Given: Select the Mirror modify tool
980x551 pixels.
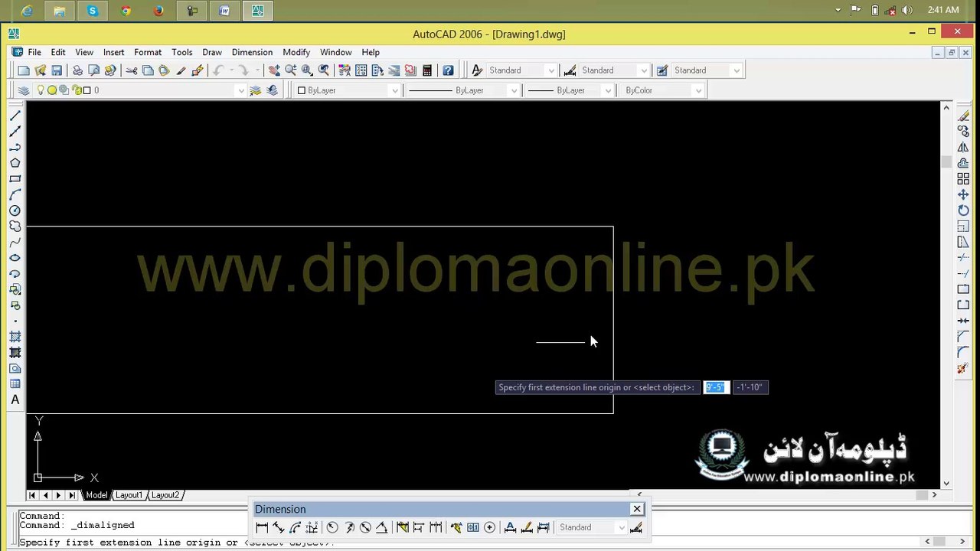Looking at the screenshot, I should click(x=963, y=148).
